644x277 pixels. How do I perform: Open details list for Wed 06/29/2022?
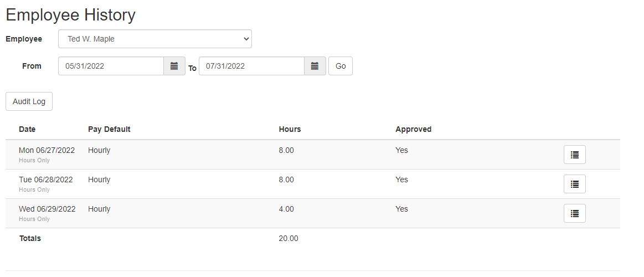pos(574,213)
